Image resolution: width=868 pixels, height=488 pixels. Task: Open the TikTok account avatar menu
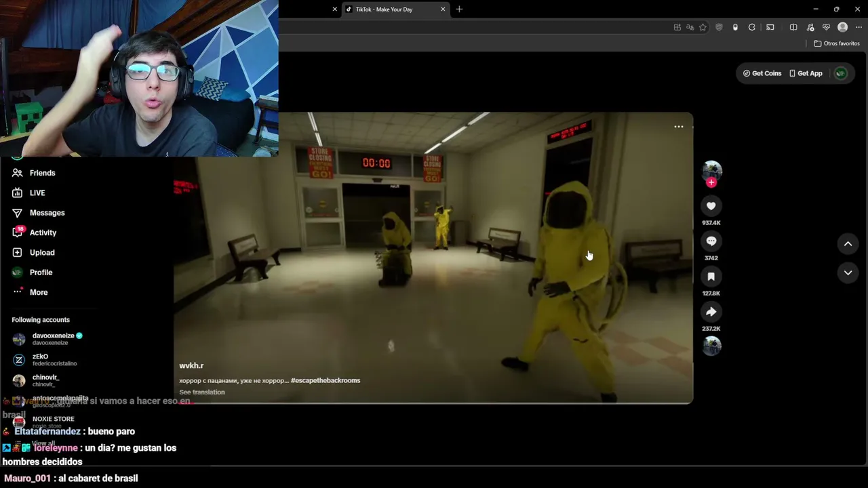[x=841, y=73]
